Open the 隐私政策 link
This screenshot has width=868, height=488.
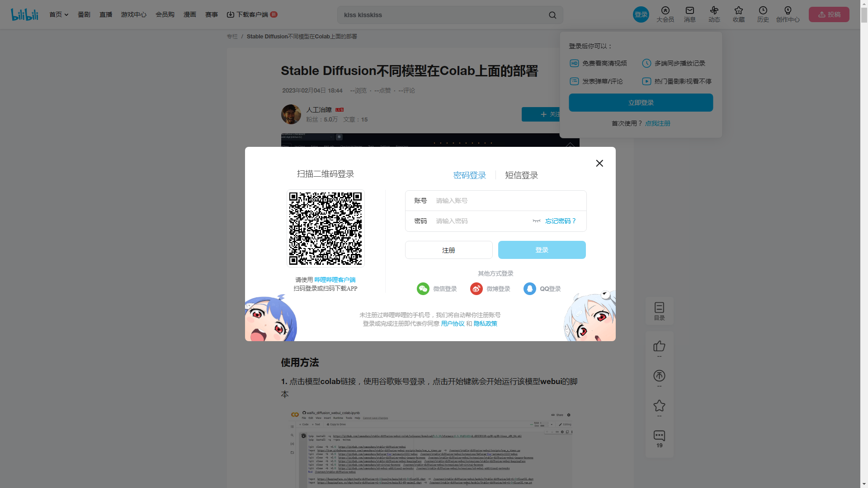pos(486,324)
